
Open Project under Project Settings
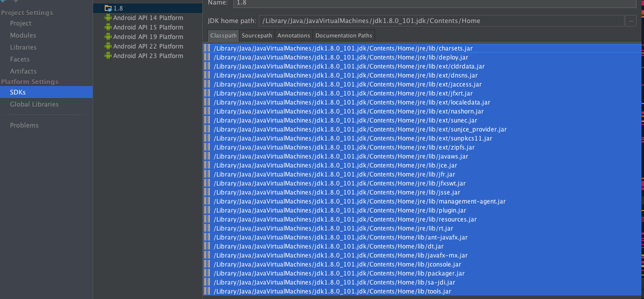(21, 23)
